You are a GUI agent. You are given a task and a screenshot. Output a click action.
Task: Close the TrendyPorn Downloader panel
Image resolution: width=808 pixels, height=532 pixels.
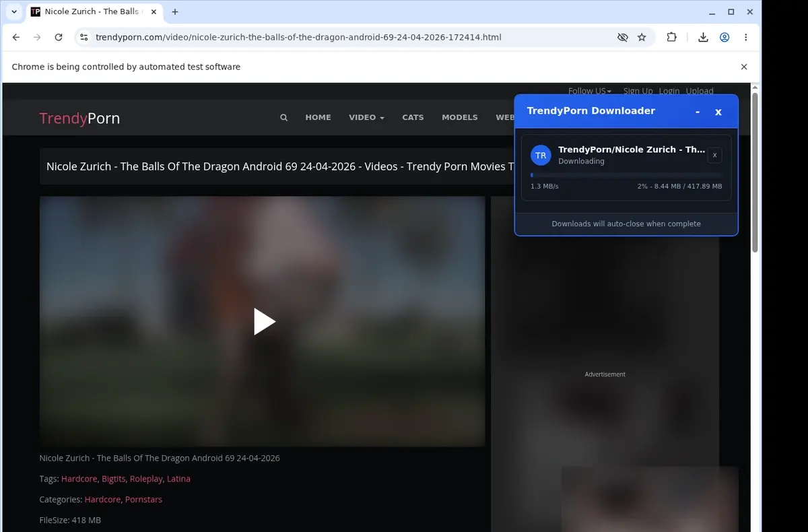[x=718, y=112]
